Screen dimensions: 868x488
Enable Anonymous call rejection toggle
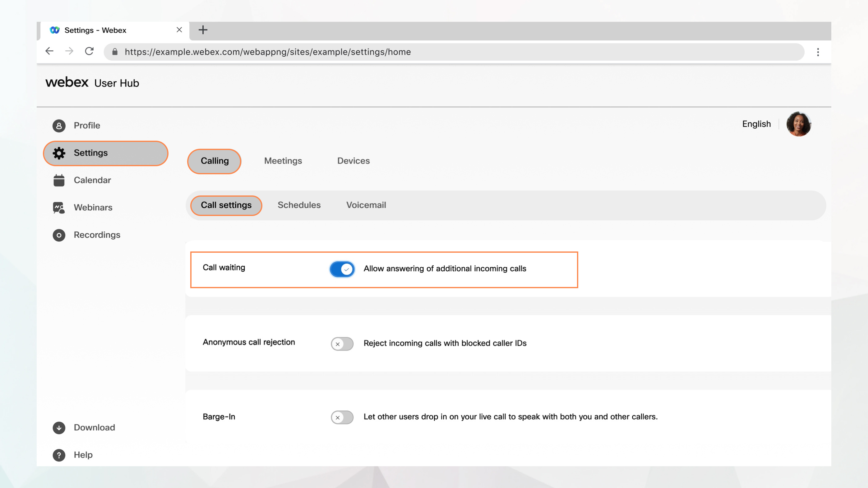(x=342, y=344)
